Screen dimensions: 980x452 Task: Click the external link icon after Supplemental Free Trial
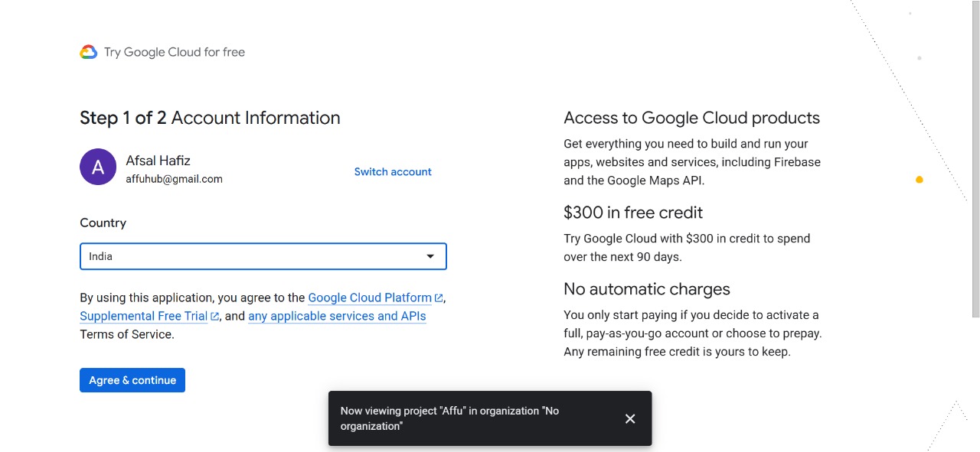[215, 317]
